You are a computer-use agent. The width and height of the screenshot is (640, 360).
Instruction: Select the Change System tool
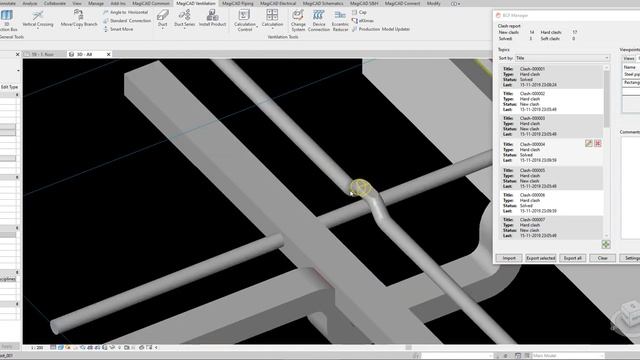tap(298, 20)
